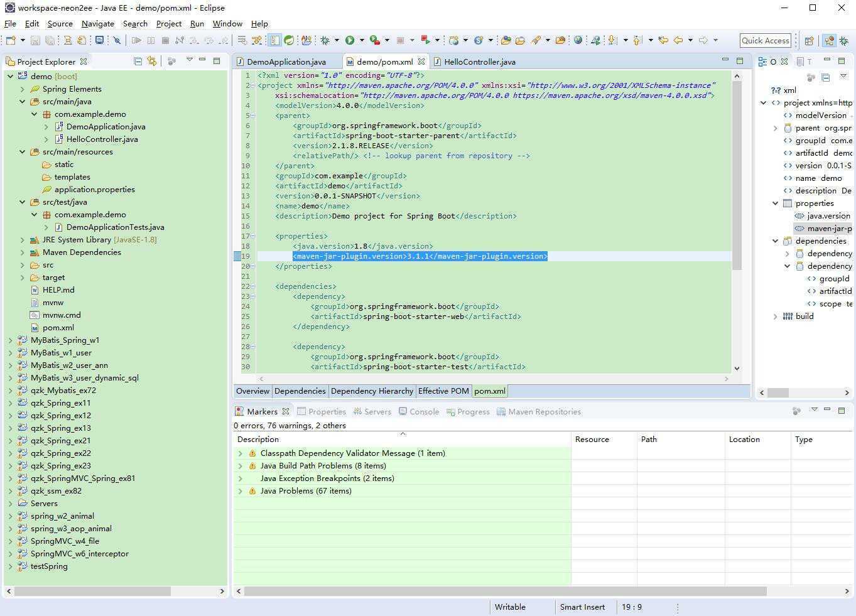Open Markers view menu triangle
This screenshot has width=856, height=616.
814,409
